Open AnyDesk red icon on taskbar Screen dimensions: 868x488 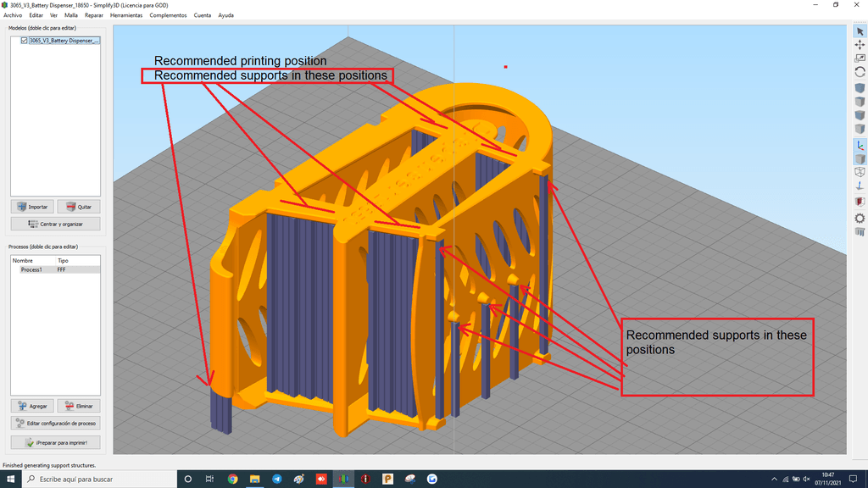point(321,480)
